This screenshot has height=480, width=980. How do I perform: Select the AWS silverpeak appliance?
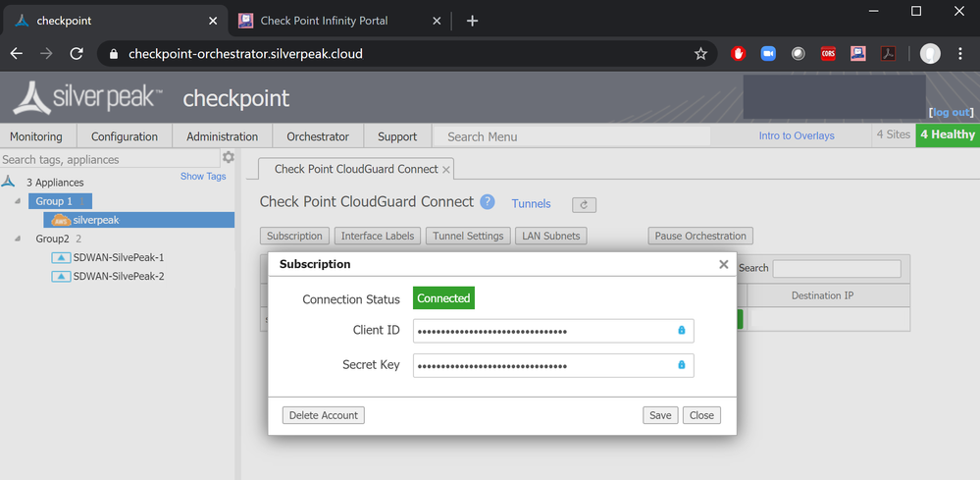point(95,220)
